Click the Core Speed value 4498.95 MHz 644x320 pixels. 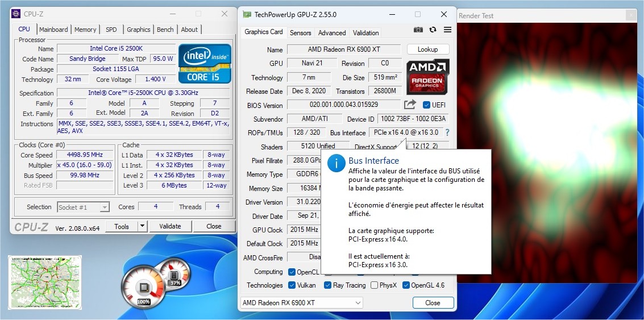click(85, 155)
